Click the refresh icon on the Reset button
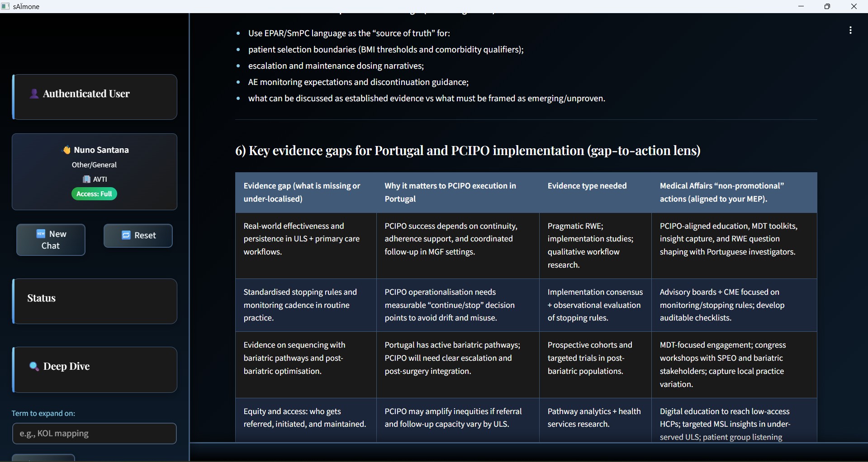The width and height of the screenshot is (868, 462). pos(126,236)
